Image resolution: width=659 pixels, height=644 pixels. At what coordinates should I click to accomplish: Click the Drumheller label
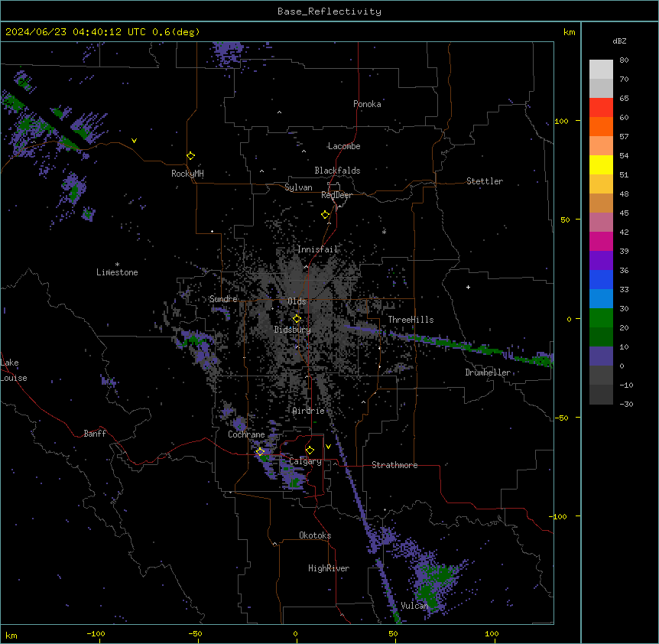tap(488, 372)
